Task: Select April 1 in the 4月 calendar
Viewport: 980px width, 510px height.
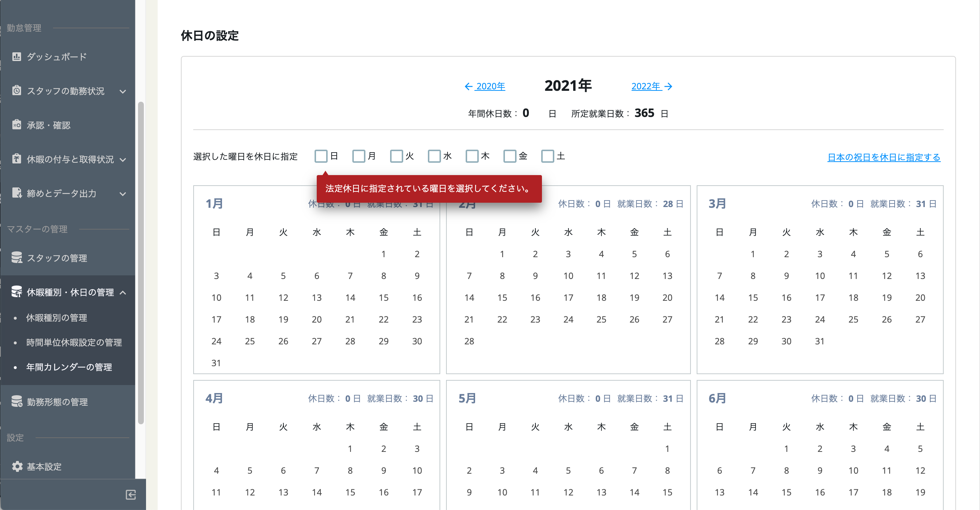Action: pos(350,448)
